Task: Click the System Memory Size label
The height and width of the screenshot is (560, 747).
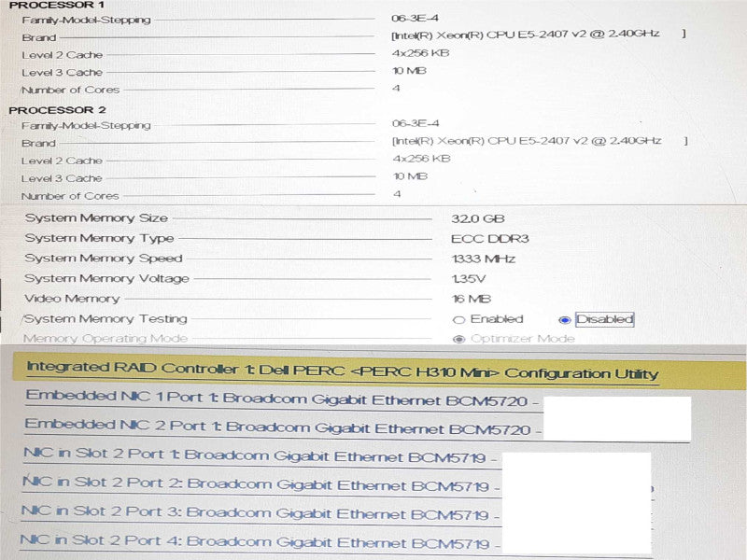Action: (96, 218)
